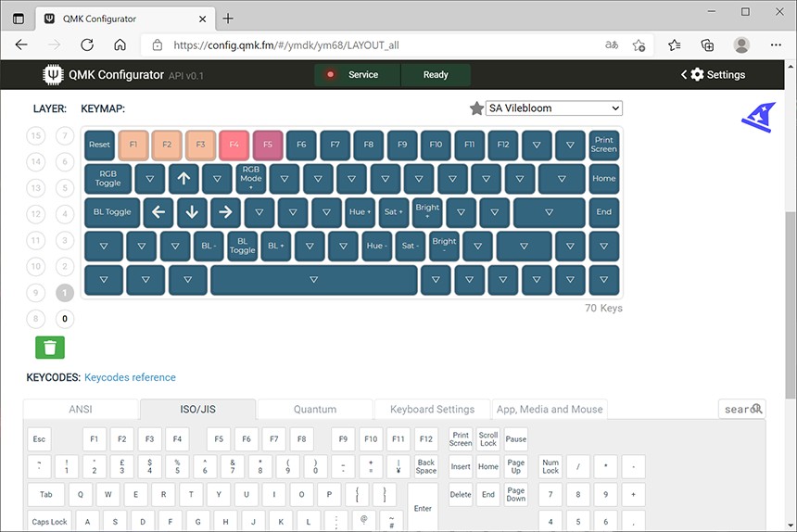Viewport: 797px width, 532px height.
Task: Select the RGB Toggle key on keymap
Action: pyautogui.click(x=108, y=178)
